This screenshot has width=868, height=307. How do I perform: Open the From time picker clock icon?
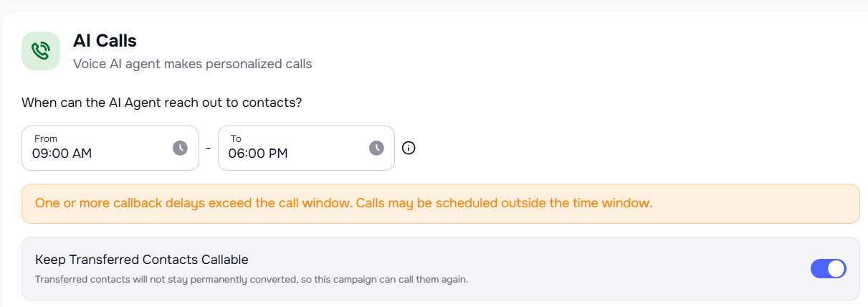click(x=180, y=148)
